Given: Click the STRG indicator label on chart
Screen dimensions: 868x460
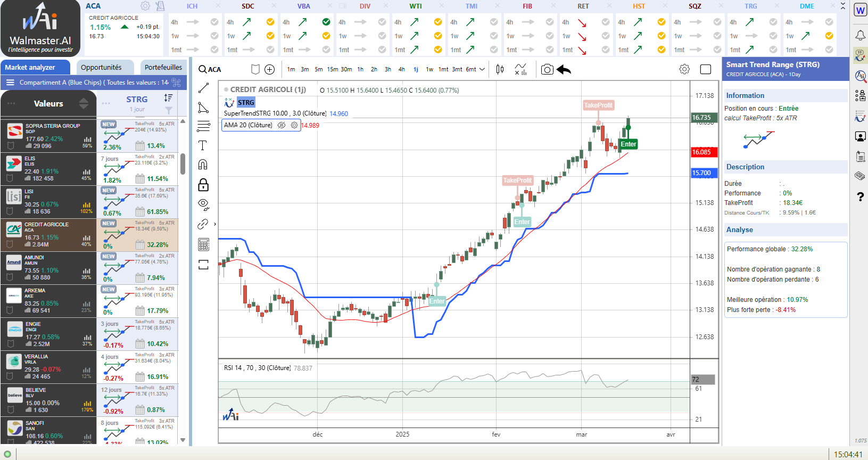Looking at the screenshot, I should [x=246, y=102].
